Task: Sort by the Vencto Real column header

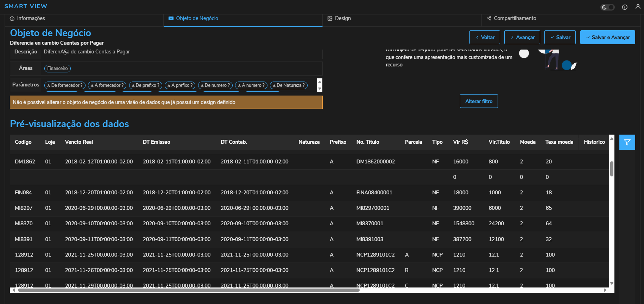Action: click(x=79, y=142)
